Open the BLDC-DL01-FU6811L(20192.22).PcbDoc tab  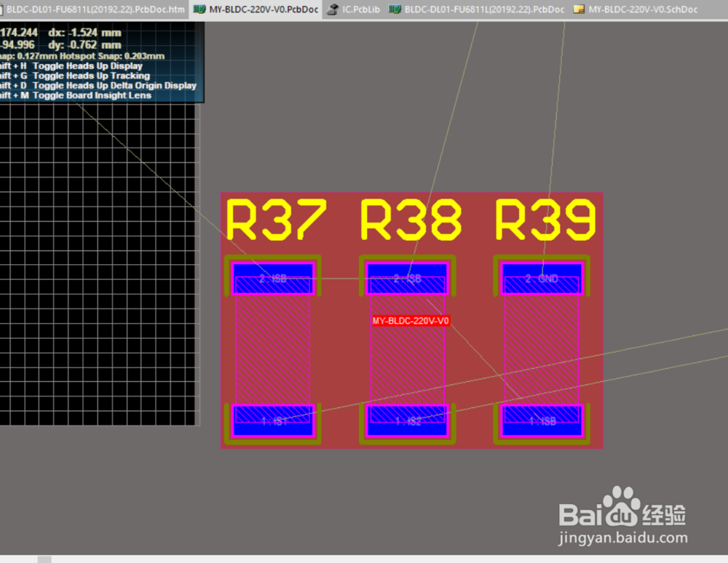pos(477,9)
